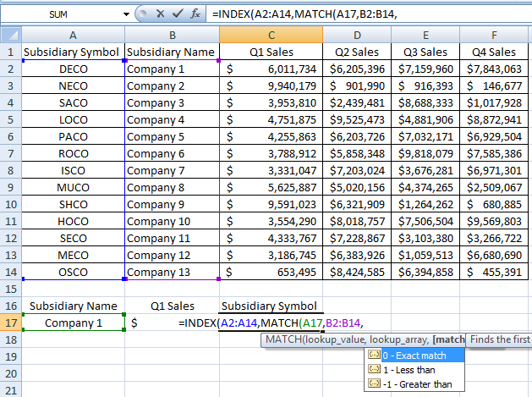Image resolution: width=532 pixels, height=397 pixels.
Task: Select 'Company 7' cell
Action: pos(172,170)
